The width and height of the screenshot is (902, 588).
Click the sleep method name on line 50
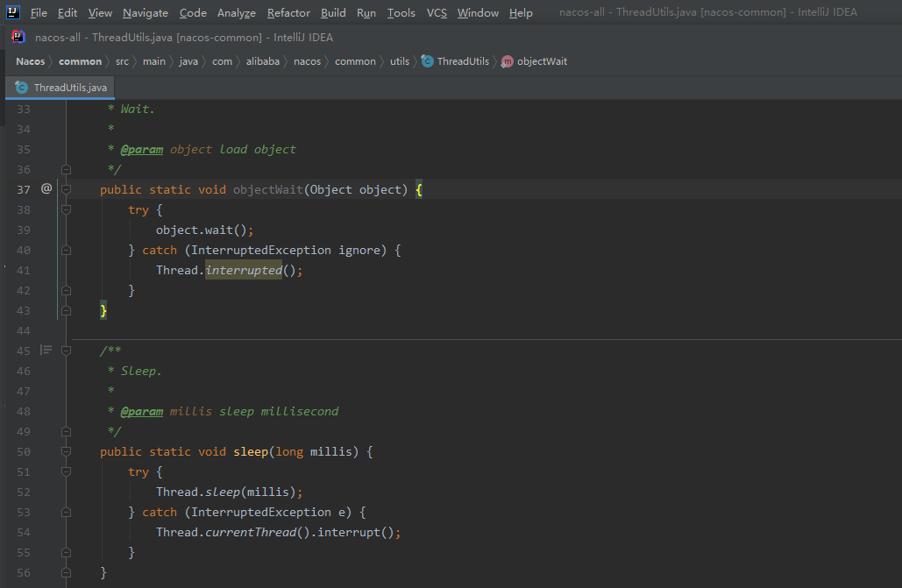coord(251,451)
